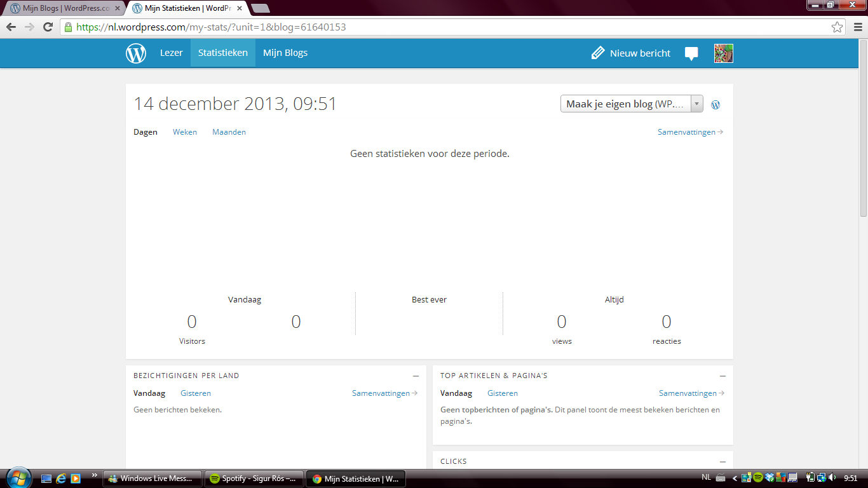Click the WordPress logo in the header
Image resolution: width=868 pixels, height=488 pixels.
pos(136,53)
